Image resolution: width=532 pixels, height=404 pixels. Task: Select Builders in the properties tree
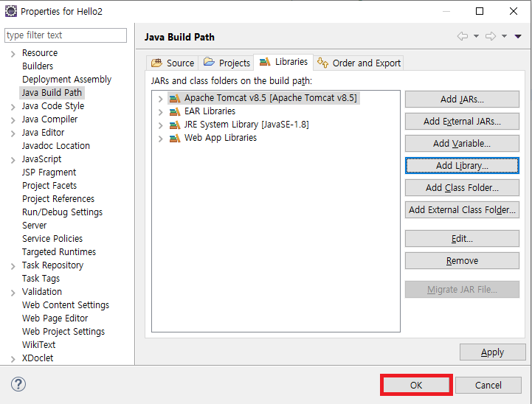[38, 66]
